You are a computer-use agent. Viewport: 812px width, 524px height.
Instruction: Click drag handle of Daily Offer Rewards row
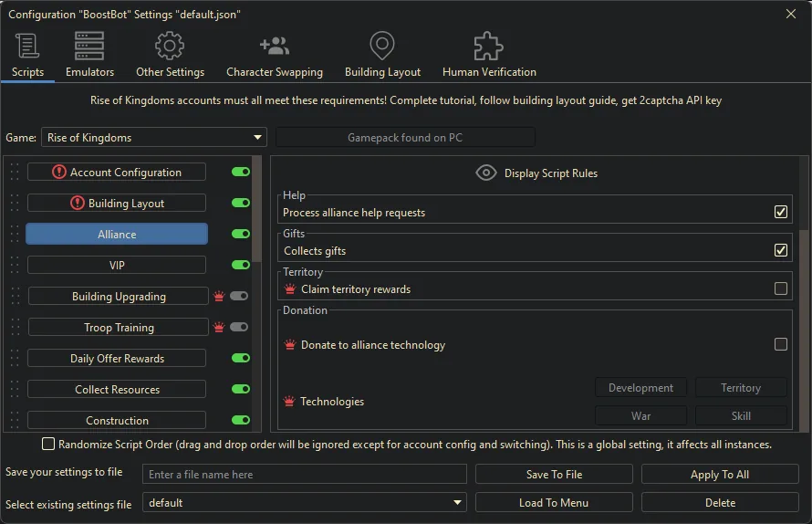[x=15, y=358]
